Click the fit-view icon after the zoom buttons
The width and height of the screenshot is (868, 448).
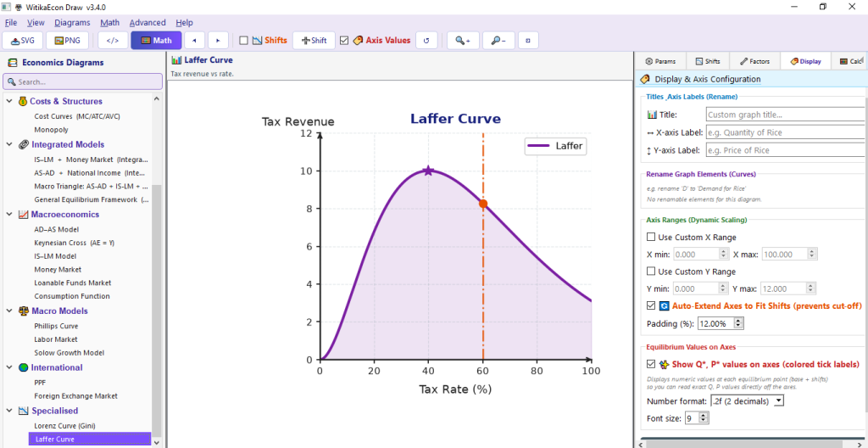pyautogui.click(x=528, y=41)
